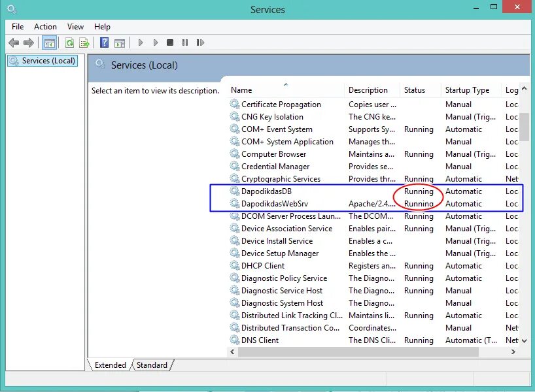Sort by the Status column header
The image size is (535, 392).
pos(420,90)
